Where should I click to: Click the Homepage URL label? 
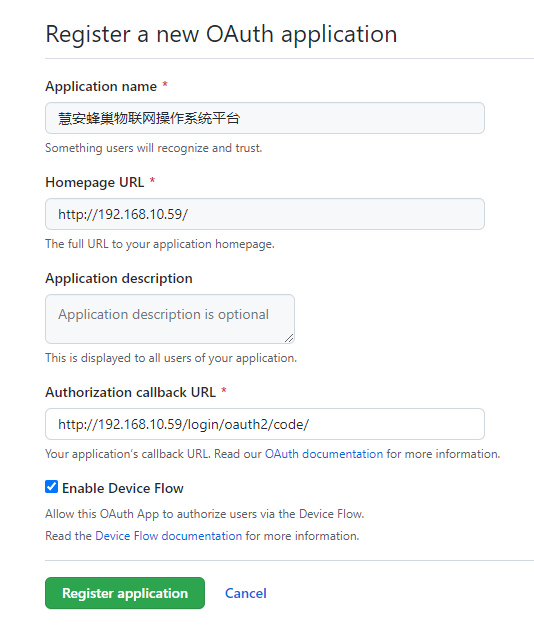coord(95,182)
